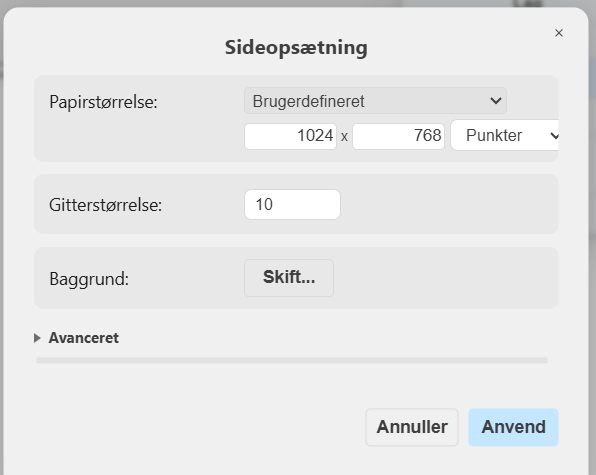The image size is (596, 475).
Task: Click the Papirstørrelse label
Action: click(x=103, y=102)
